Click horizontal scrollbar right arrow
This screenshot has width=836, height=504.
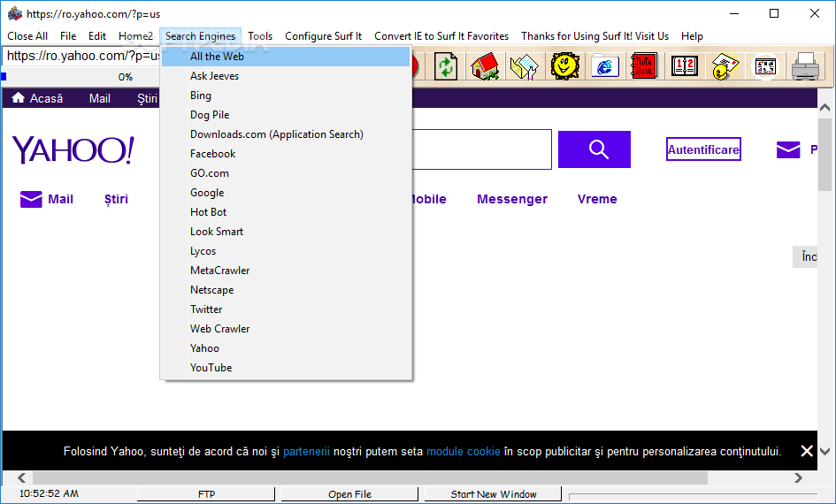(798, 477)
